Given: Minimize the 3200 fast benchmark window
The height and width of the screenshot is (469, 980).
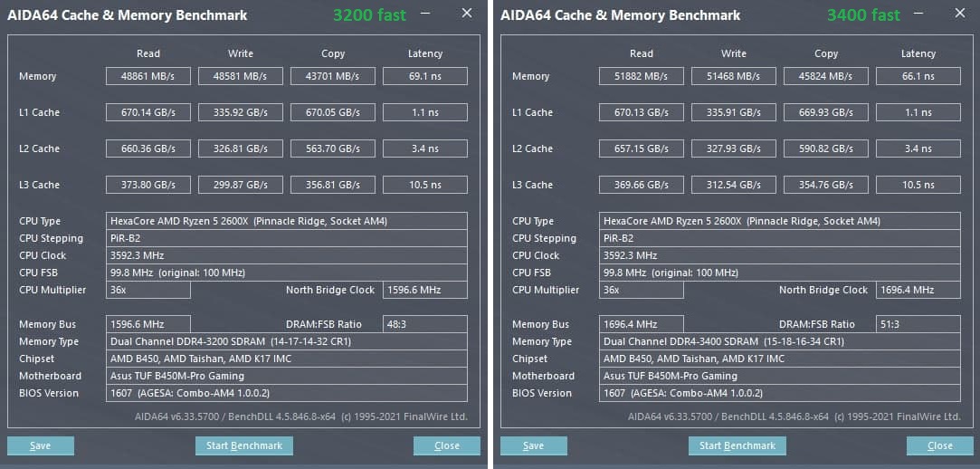Looking at the screenshot, I should (x=425, y=14).
